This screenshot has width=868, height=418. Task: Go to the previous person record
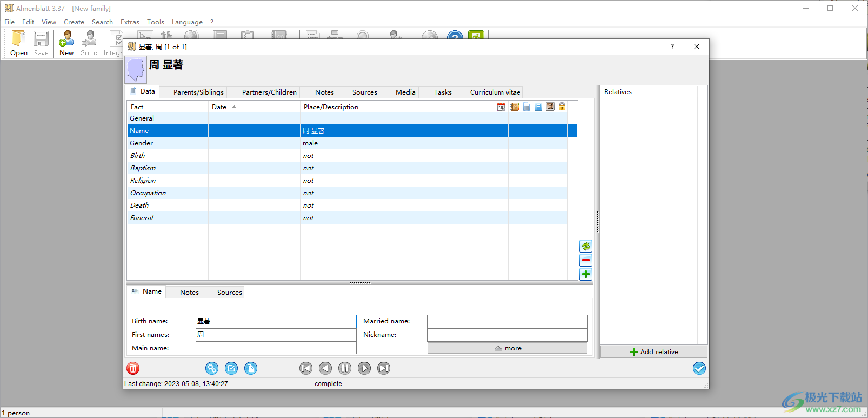coord(325,368)
